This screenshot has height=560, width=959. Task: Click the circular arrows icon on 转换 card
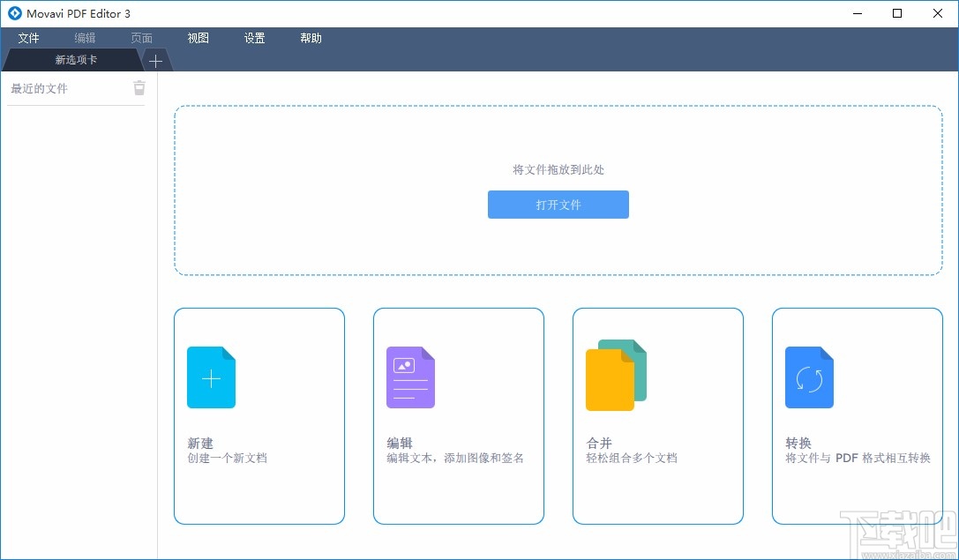(x=809, y=377)
